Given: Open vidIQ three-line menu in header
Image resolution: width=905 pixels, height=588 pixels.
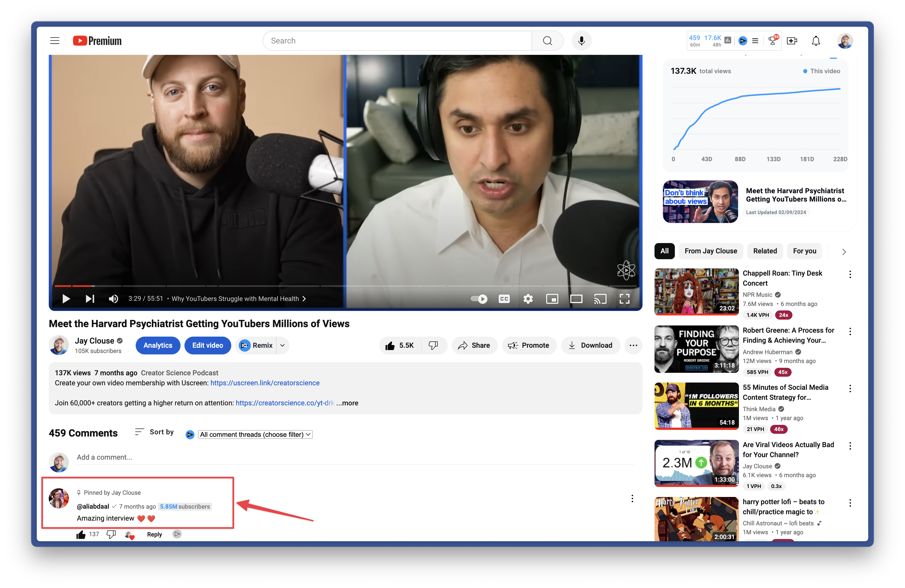Looking at the screenshot, I should click(755, 41).
